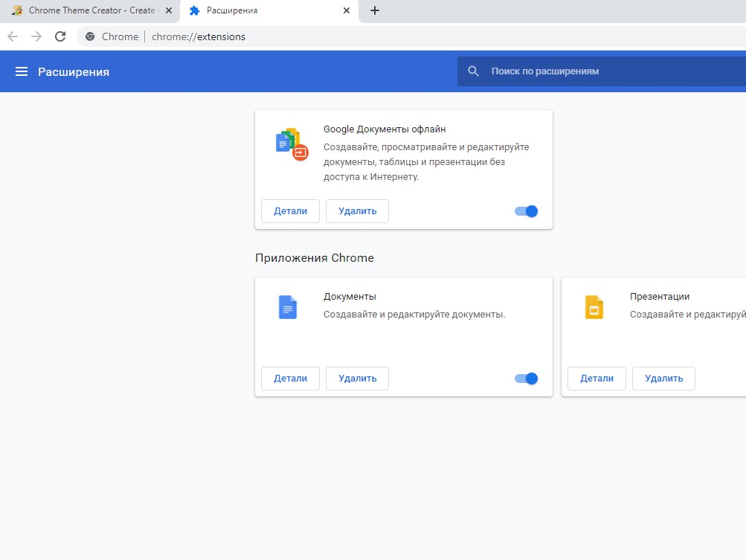This screenshot has width=746, height=560.
Task: Open Детали for Google Документы офлайн
Action: 290,211
